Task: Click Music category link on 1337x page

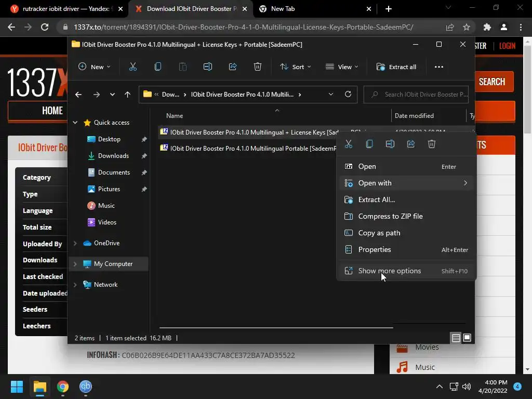Action: click(x=425, y=367)
